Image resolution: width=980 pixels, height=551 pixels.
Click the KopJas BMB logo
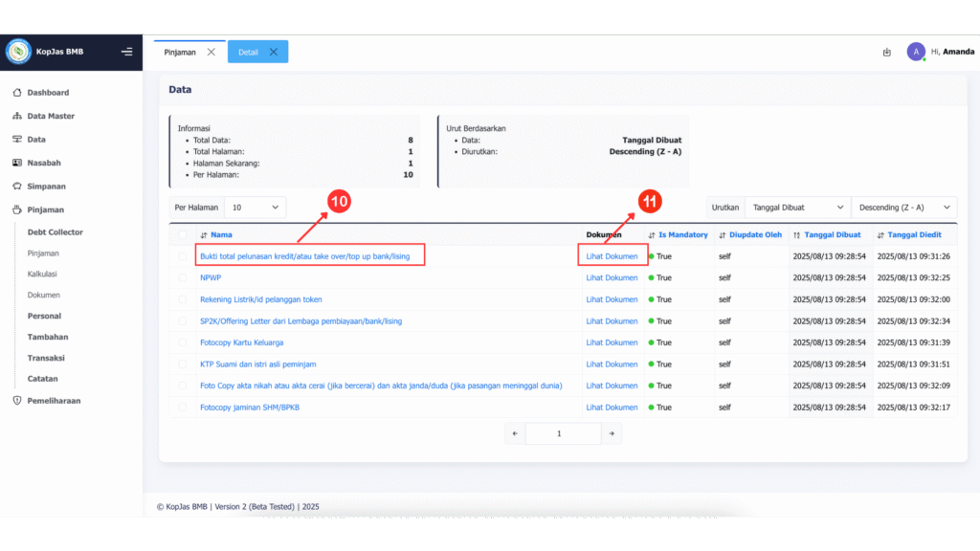(x=18, y=52)
